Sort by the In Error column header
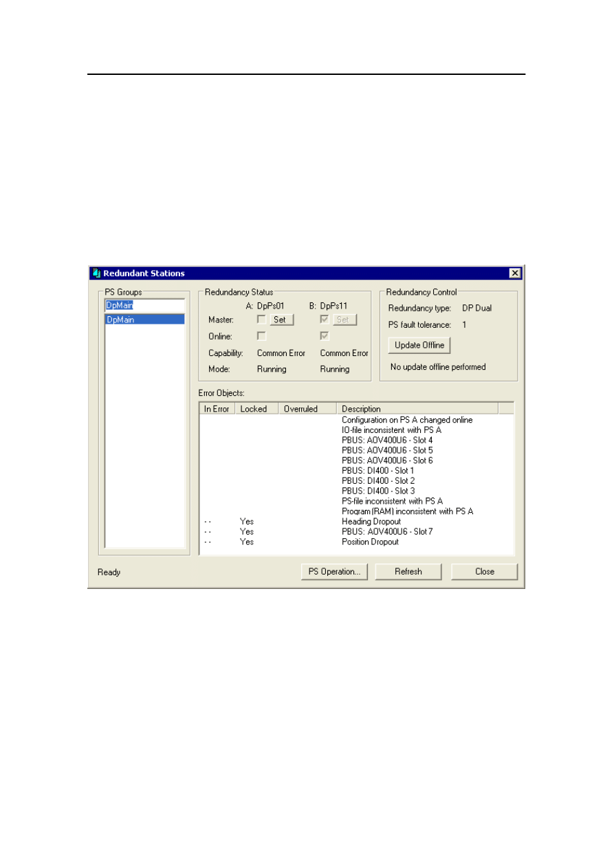 [x=217, y=409]
